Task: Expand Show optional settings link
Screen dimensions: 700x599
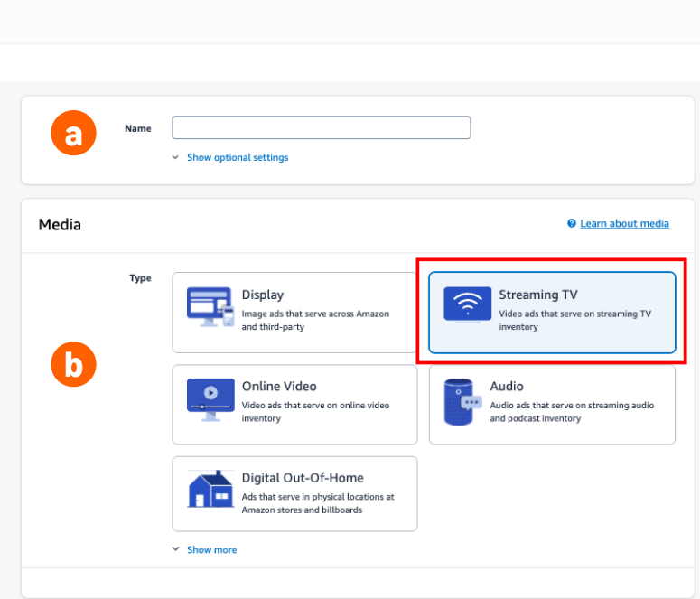Action: click(x=238, y=157)
